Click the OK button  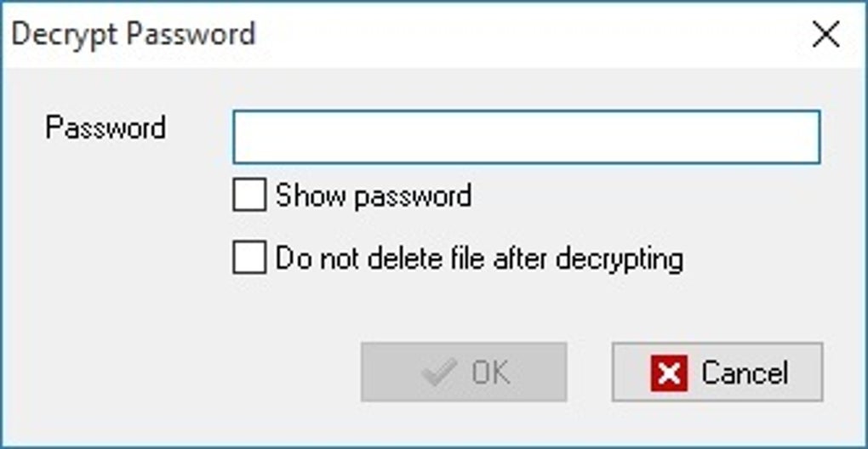tap(464, 372)
